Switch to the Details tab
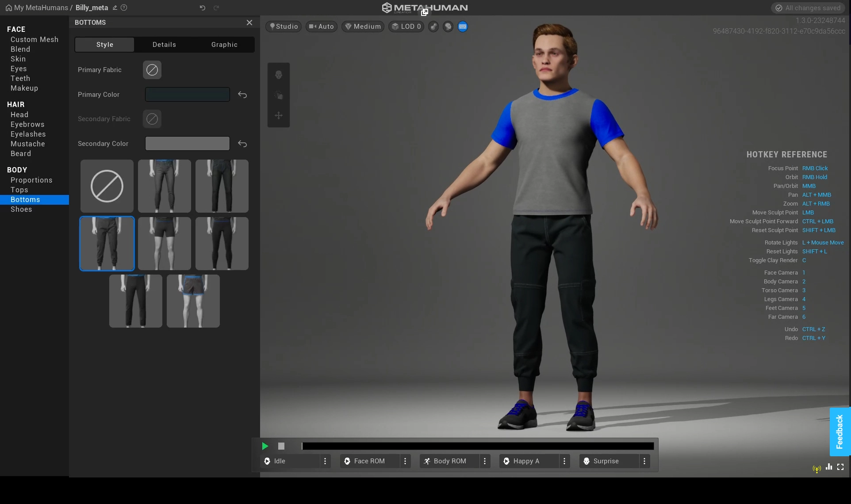 pyautogui.click(x=164, y=45)
